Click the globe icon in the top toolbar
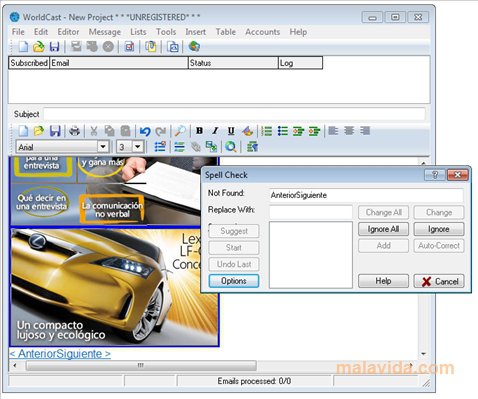478x399 pixels. (x=194, y=46)
